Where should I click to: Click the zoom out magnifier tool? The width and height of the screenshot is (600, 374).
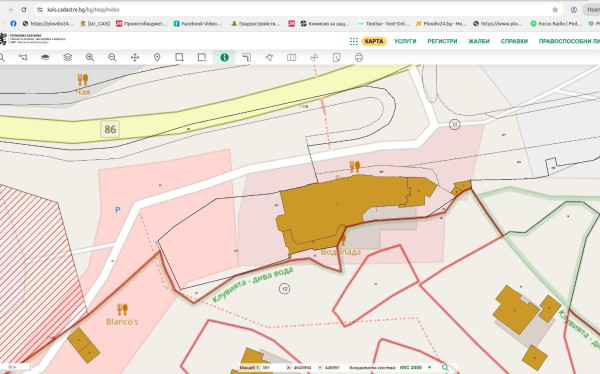point(112,57)
